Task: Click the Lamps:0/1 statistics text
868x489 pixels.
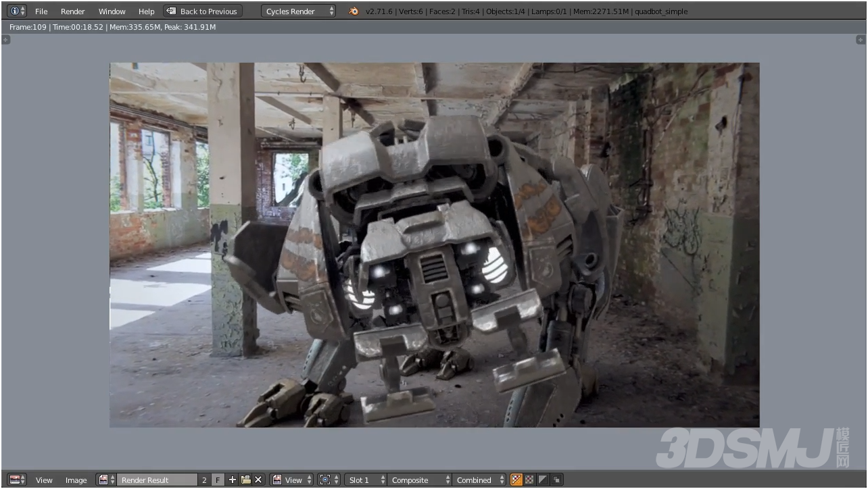Action: point(549,11)
